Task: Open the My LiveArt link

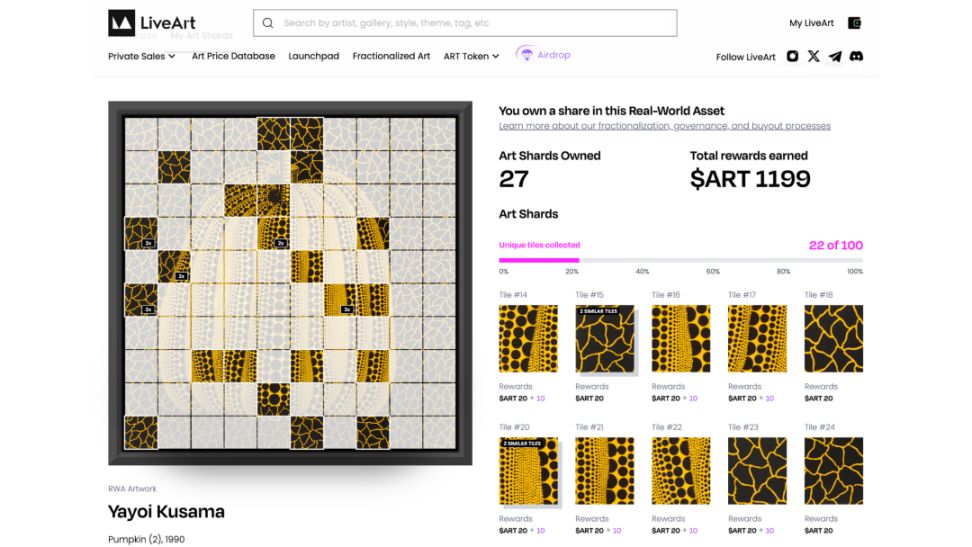Action: (811, 23)
